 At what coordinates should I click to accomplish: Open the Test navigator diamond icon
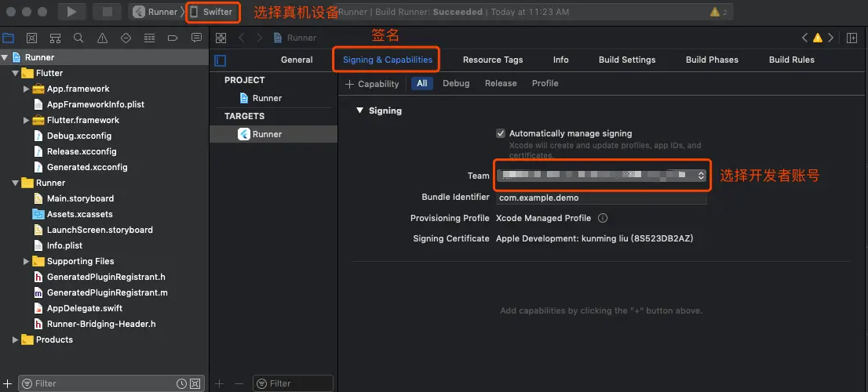[126, 38]
